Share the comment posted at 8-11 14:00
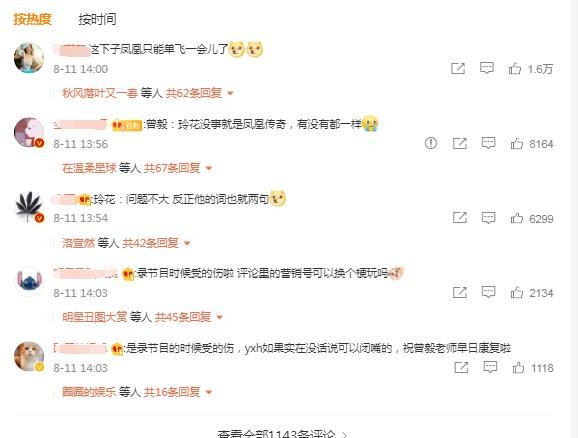The width and height of the screenshot is (578, 438). 458,69
